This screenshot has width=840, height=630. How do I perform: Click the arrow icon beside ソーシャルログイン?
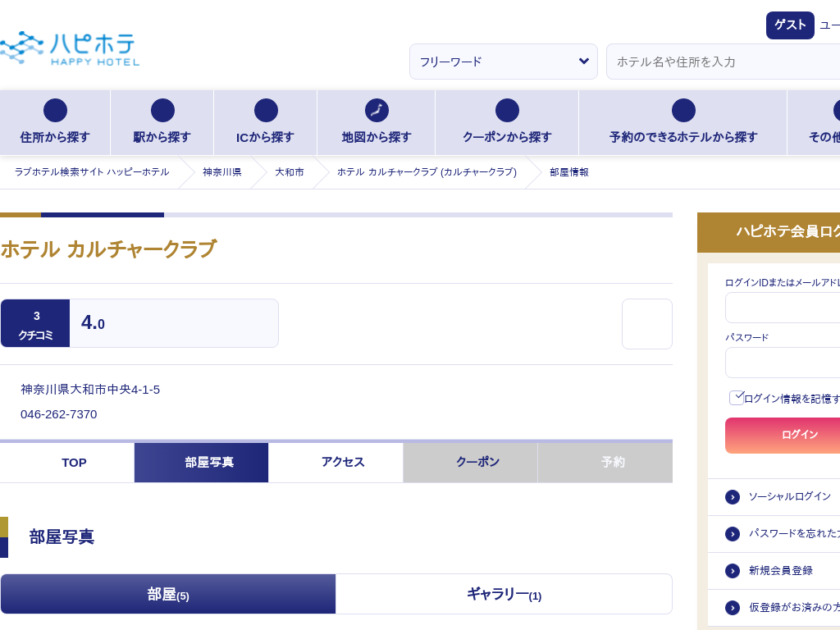tap(733, 497)
